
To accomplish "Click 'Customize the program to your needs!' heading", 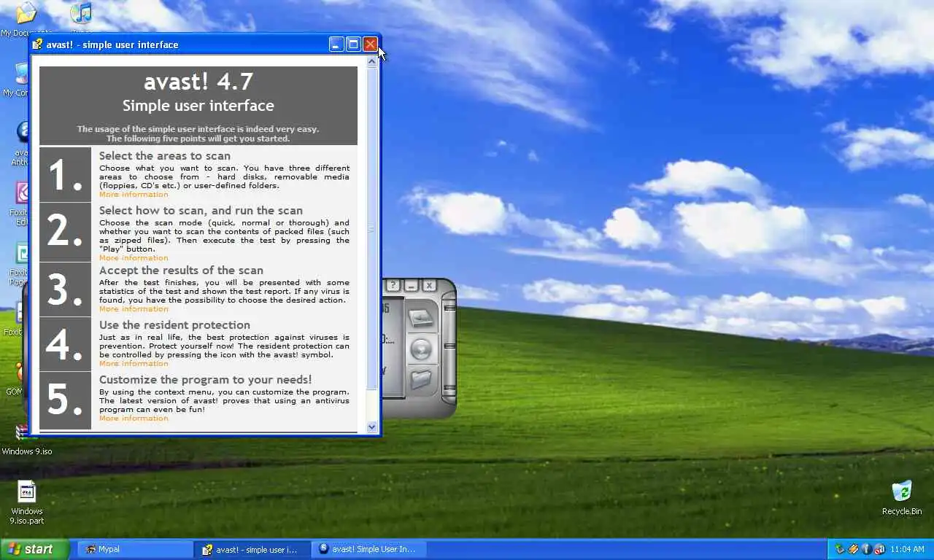I will (205, 380).
